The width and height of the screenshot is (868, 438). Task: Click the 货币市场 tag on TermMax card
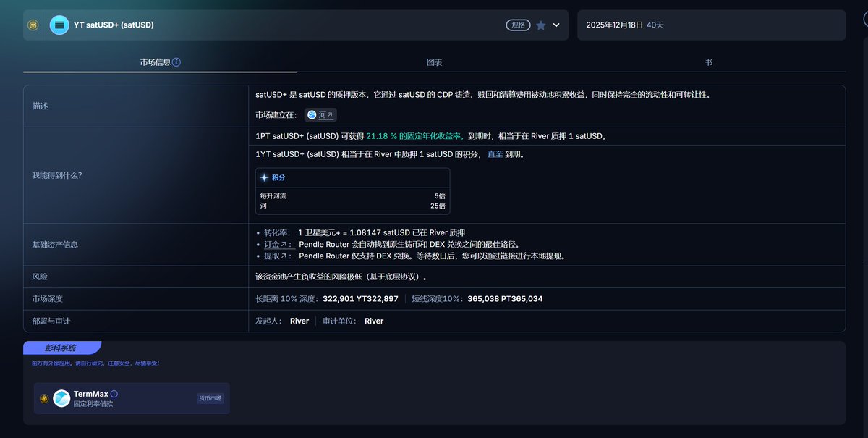[210, 398]
